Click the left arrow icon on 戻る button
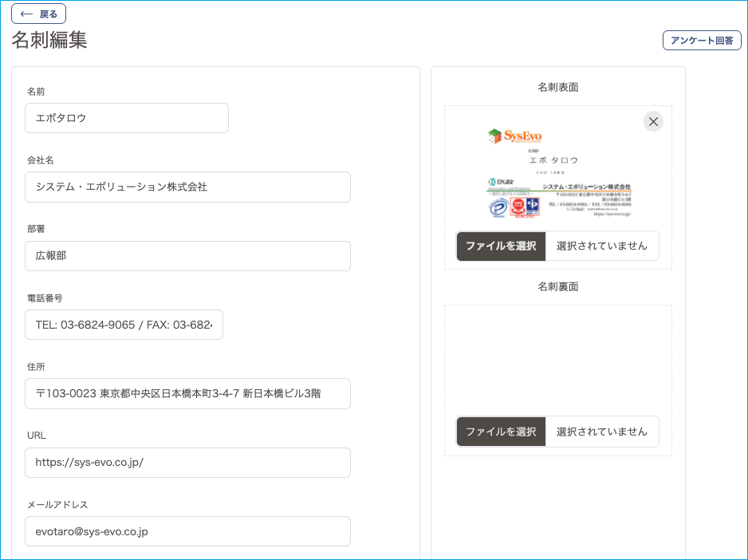 tap(29, 13)
